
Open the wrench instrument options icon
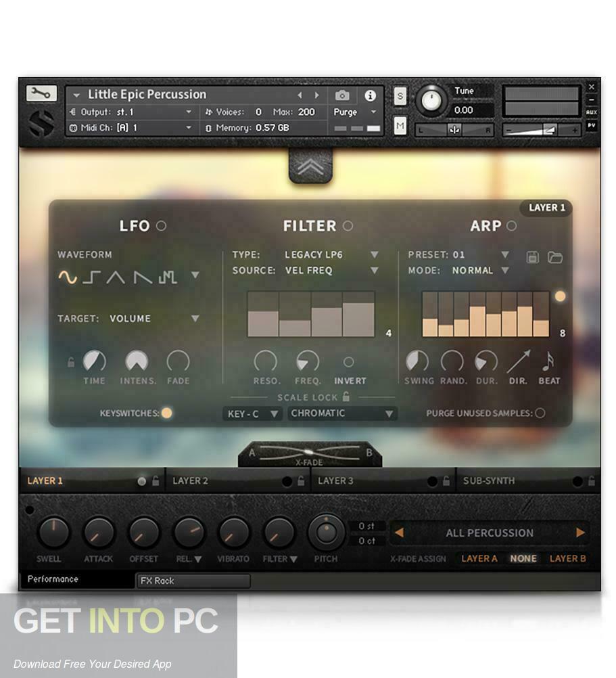[x=41, y=93]
